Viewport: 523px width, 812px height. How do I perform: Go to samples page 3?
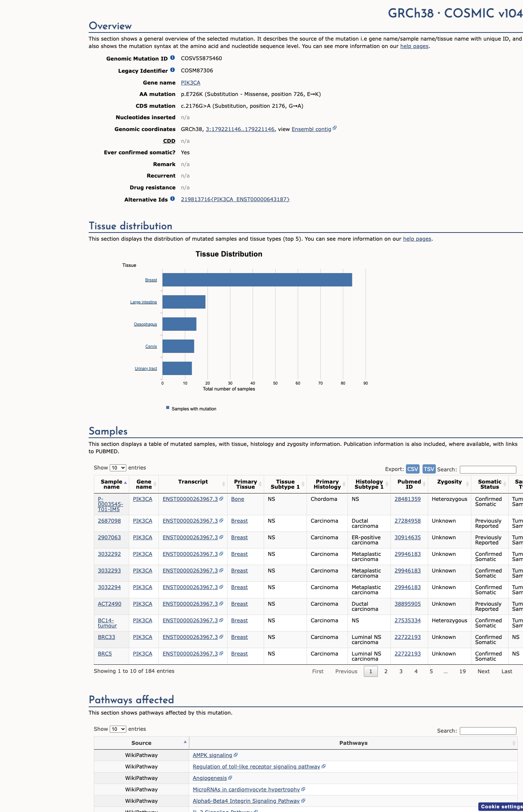(x=401, y=671)
